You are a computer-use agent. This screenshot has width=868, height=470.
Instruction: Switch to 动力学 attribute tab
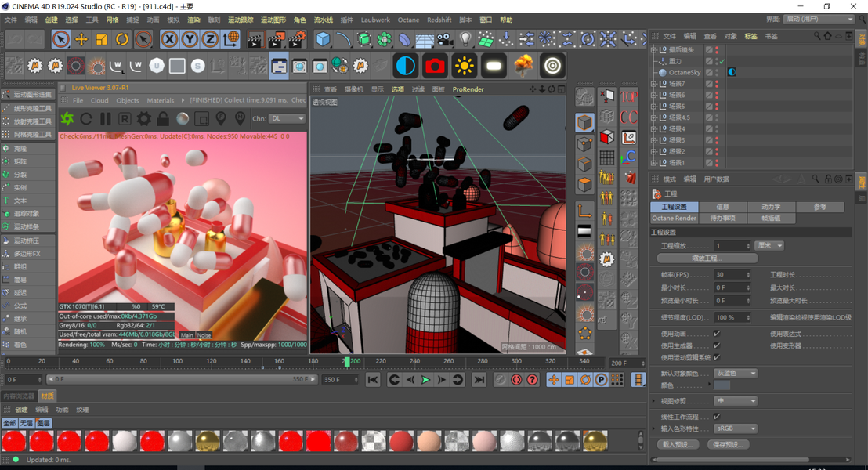(771, 207)
